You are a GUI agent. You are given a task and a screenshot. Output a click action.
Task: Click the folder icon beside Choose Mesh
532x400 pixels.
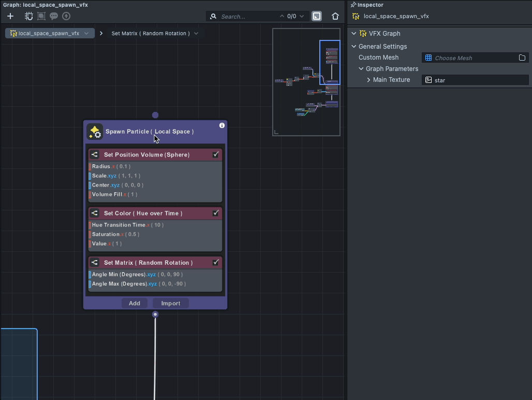coord(522,58)
